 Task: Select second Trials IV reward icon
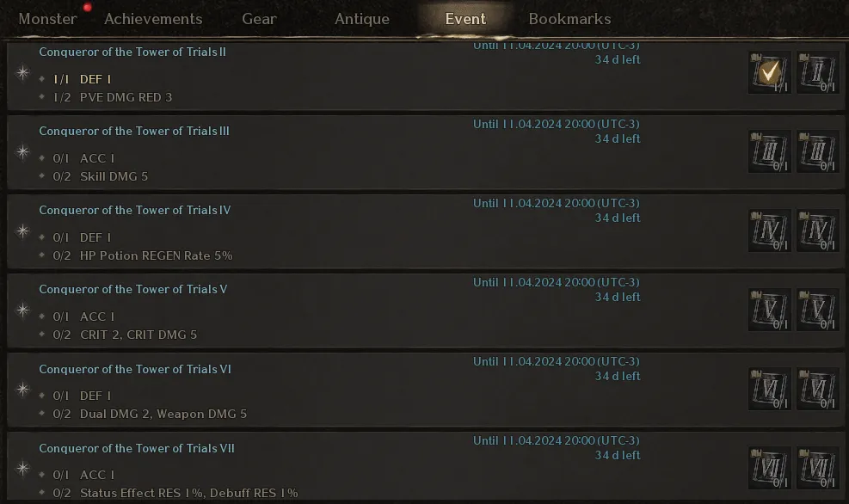coord(817,231)
